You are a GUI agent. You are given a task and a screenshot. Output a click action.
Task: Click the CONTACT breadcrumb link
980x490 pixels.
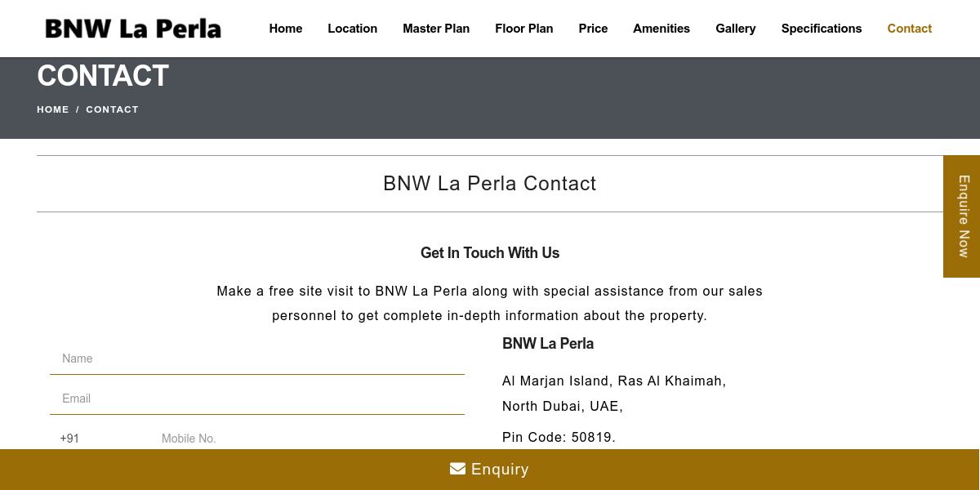coord(112,109)
